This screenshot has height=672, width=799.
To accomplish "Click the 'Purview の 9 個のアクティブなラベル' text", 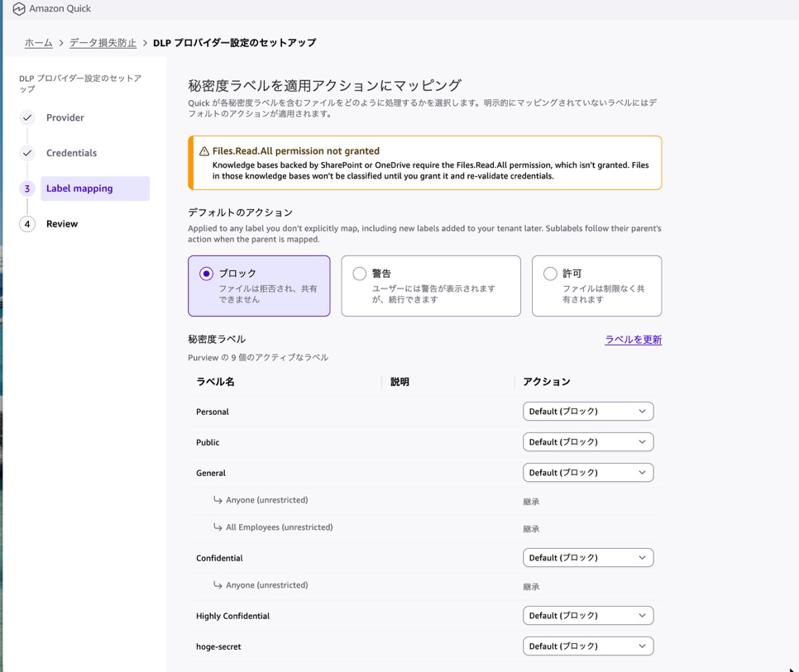I will pos(258,357).
